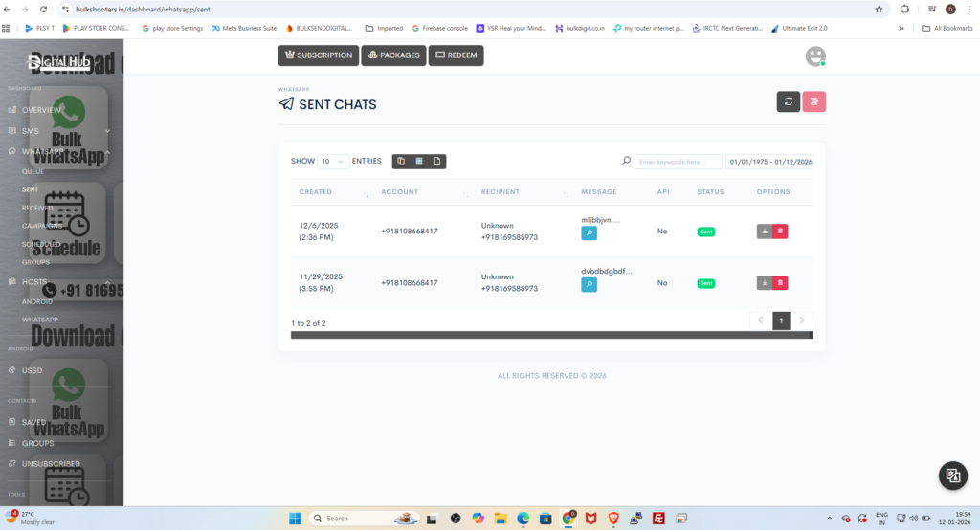Click the horizontal scrollbar below the table
The image size is (980, 530).
[551, 335]
